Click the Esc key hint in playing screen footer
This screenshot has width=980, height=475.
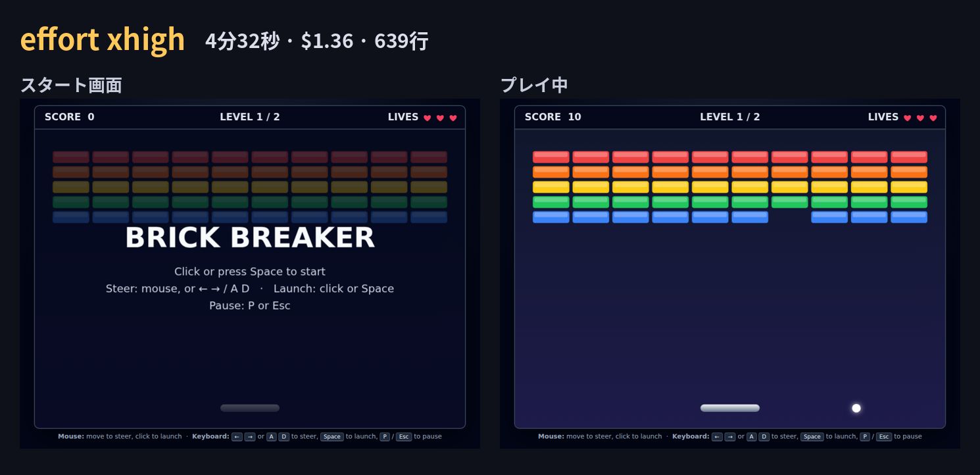click(x=884, y=437)
